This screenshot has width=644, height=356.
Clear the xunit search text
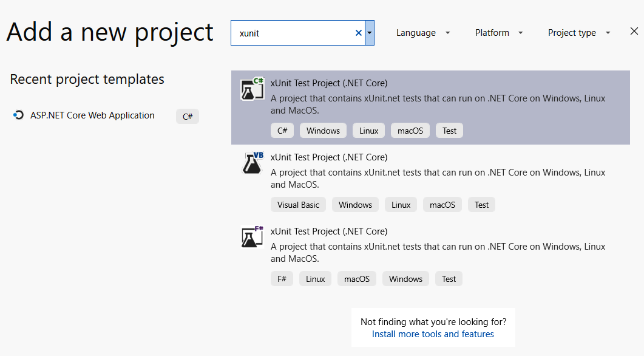pyautogui.click(x=358, y=33)
